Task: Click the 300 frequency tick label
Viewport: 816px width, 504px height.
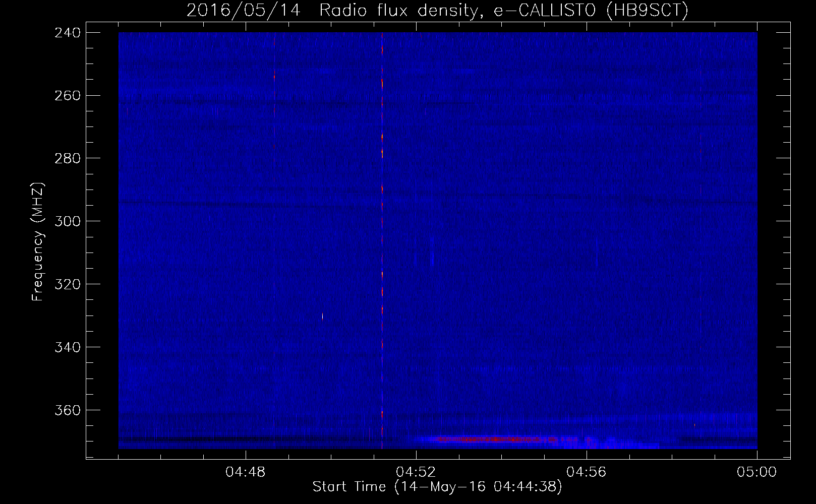Action: (68, 222)
